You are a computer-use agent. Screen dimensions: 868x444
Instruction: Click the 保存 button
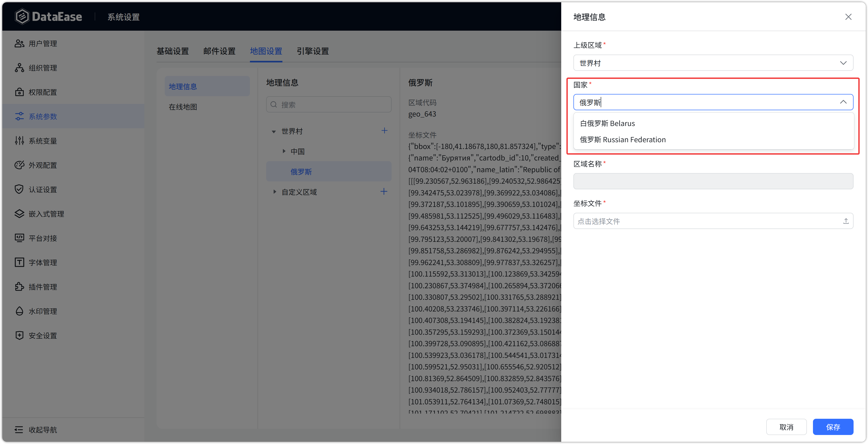(x=833, y=427)
